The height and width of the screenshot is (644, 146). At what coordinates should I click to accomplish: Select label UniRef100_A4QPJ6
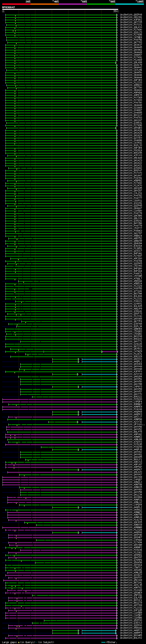pyautogui.click(x=131, y=450)
